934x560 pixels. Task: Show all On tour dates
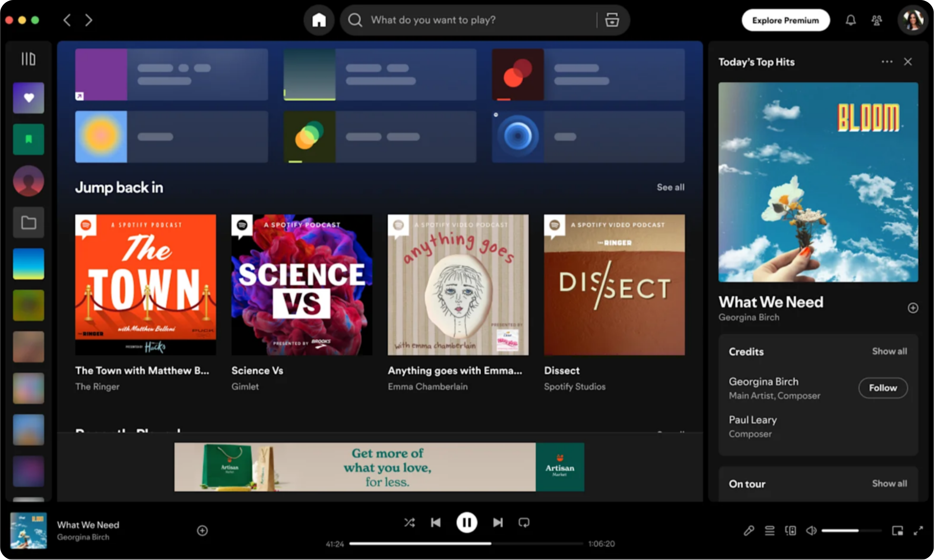point(889,484)
